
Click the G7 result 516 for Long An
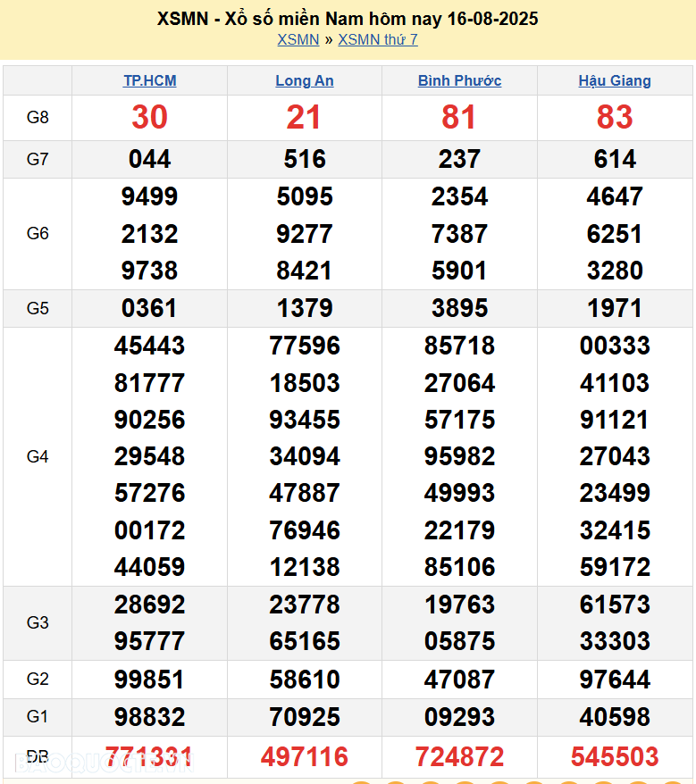(305, 159)
